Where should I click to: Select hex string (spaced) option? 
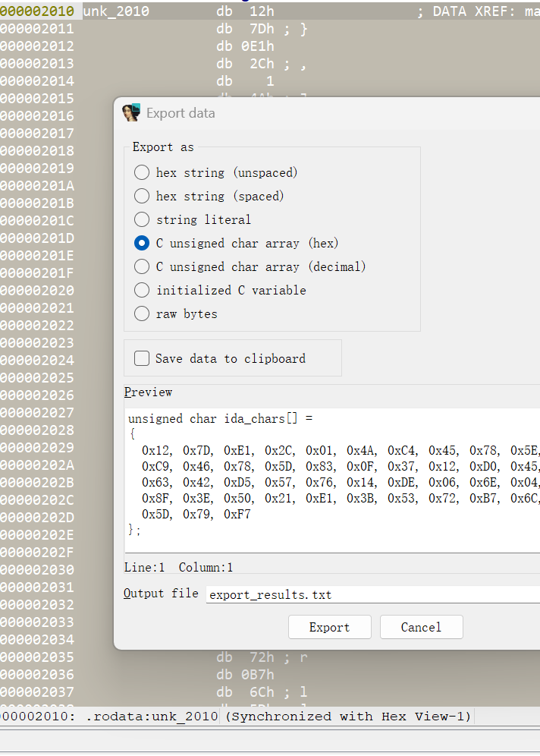(x=142, y=196)
